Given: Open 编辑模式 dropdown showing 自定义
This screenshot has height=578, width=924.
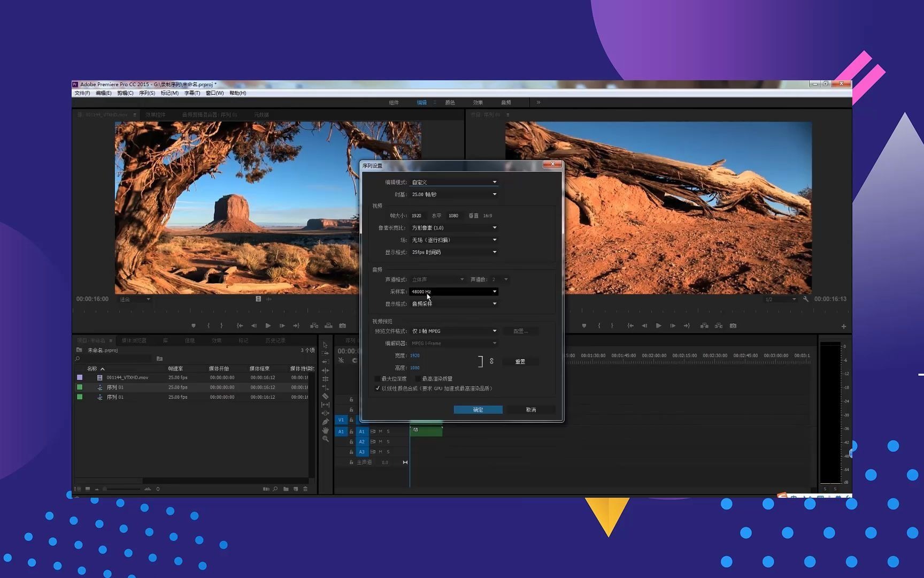Looking at the screenshot, I should point(454,182).
